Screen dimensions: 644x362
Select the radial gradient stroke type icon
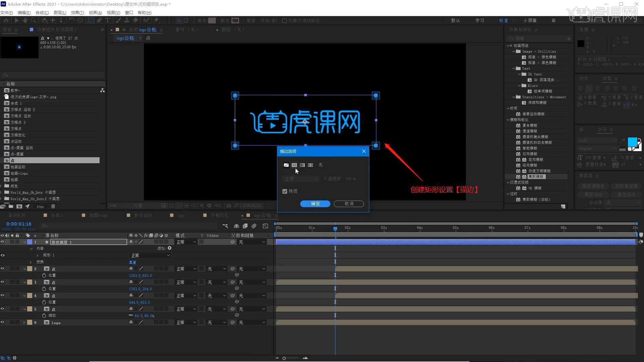(x=310, y=165)
